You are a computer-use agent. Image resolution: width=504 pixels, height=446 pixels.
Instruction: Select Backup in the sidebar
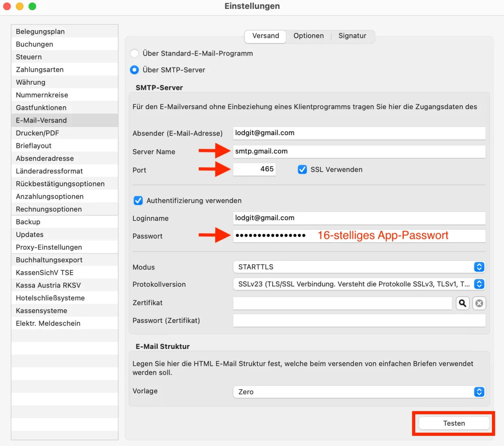point(65,222)
